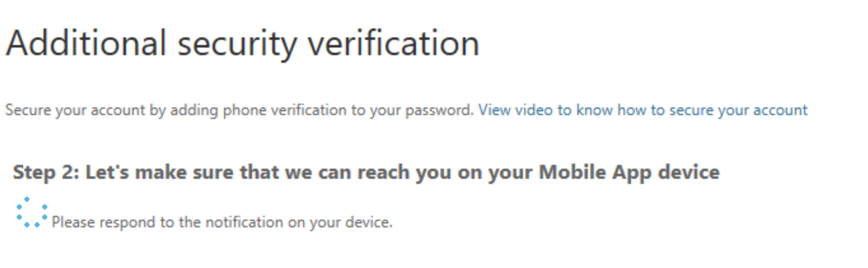
Task: Select the Additional security verification page title
Action: [242, 43]
